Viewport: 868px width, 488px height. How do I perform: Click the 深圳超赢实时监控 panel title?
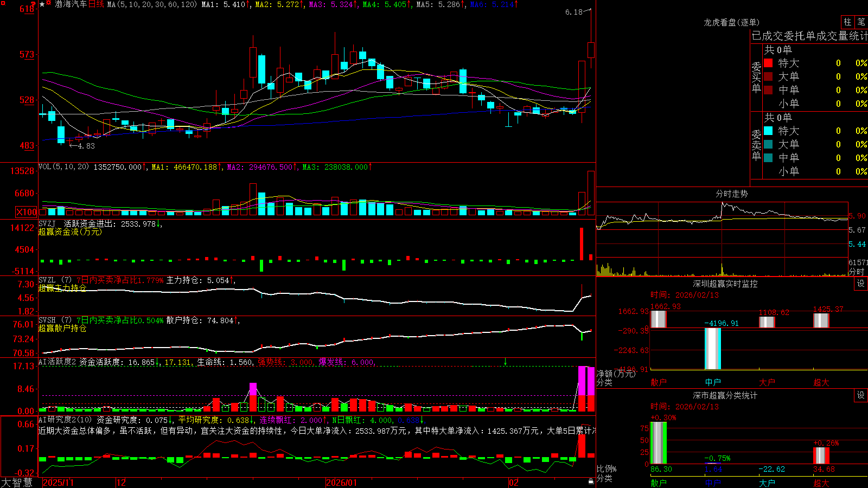click(725, 284)
